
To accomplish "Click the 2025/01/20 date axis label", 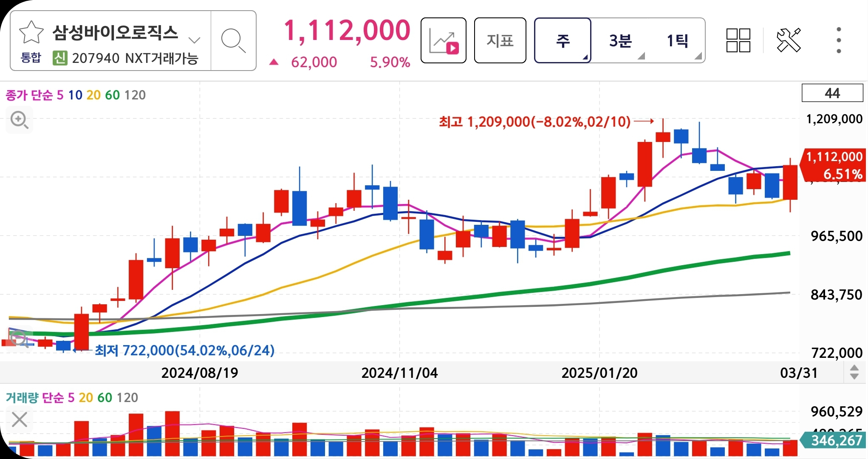I will pyautogui.click(x=599, y=373).
